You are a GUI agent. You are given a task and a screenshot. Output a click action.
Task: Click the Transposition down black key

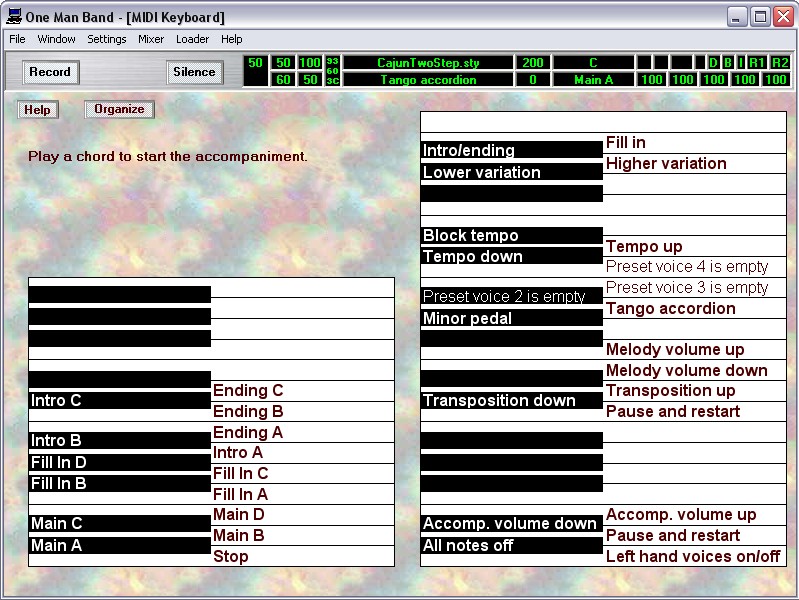tap(512, 400)
